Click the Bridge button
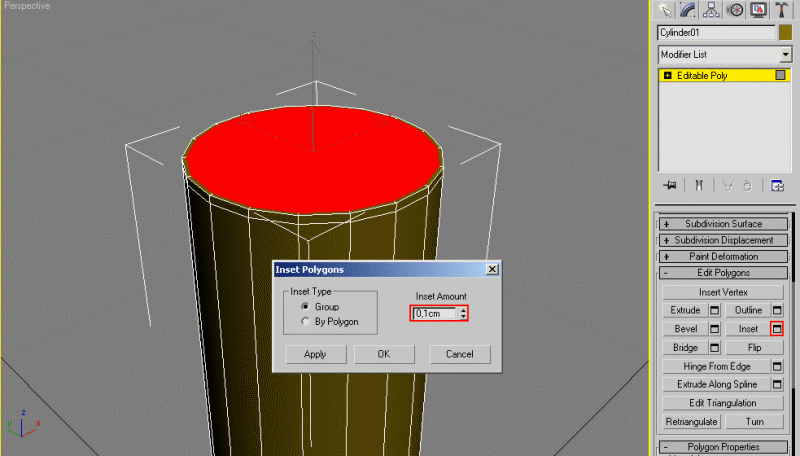This screenshot has height=456, width=800. [x=685, y=348]
